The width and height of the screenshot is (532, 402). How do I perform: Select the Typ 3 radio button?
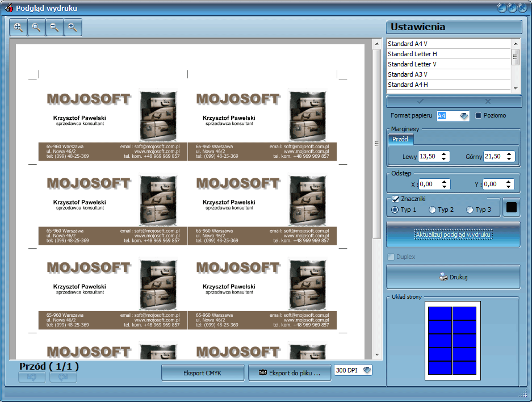[470, 210]
